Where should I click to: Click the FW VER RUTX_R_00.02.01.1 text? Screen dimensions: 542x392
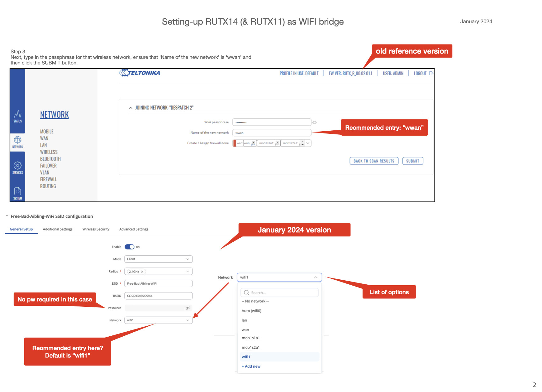(x=351, y=73)
